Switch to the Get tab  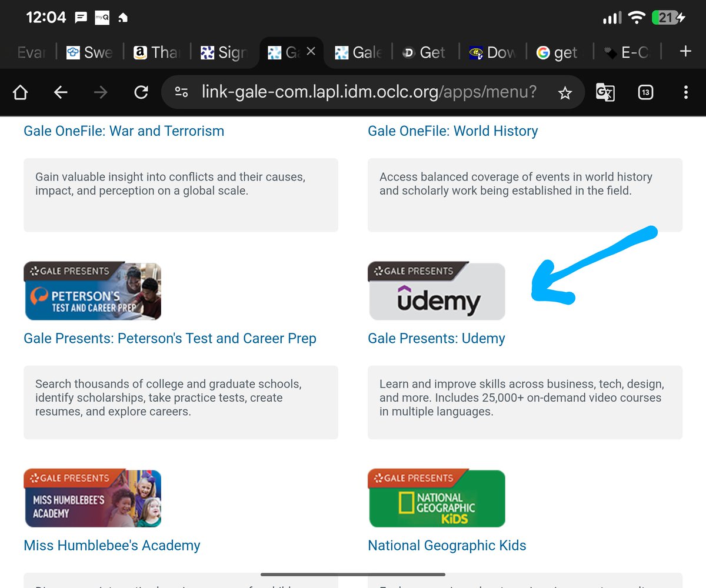coord(425,52)
